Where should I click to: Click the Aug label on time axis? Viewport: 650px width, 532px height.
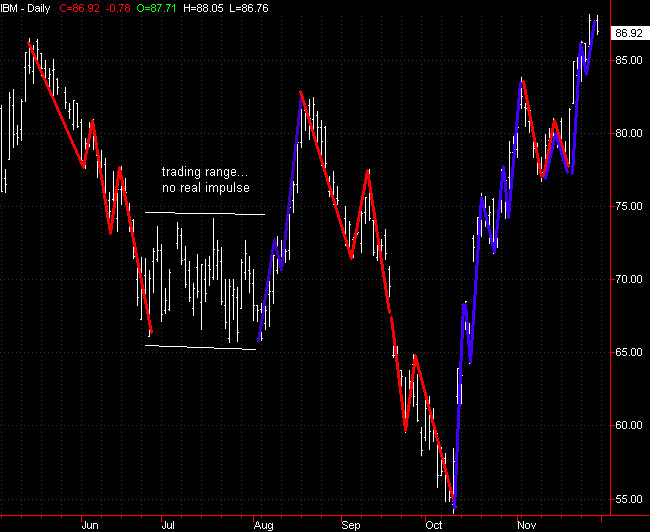(264, 525)
